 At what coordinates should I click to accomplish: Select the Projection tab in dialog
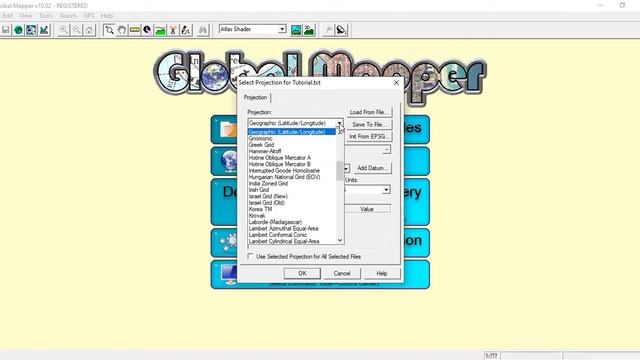pos(256,98)
